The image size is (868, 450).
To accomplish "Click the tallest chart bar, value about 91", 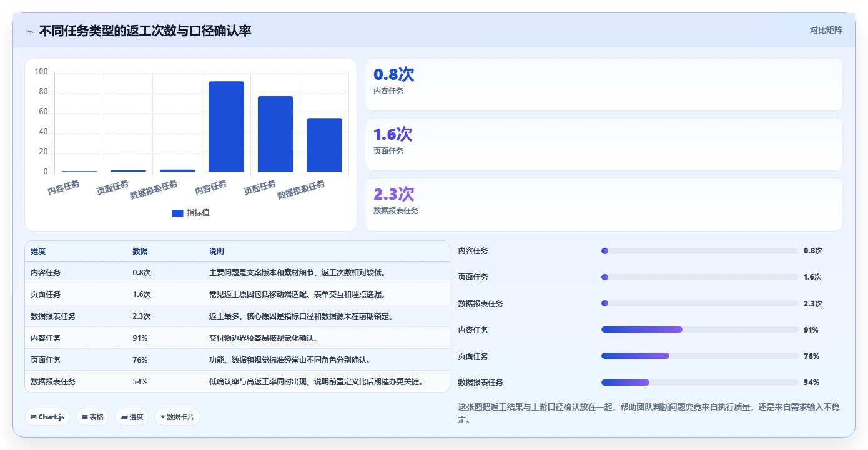I will coord(226,127).
